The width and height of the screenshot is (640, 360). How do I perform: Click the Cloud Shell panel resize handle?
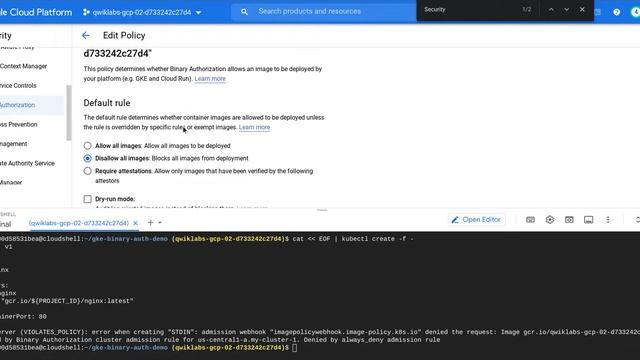322,210
